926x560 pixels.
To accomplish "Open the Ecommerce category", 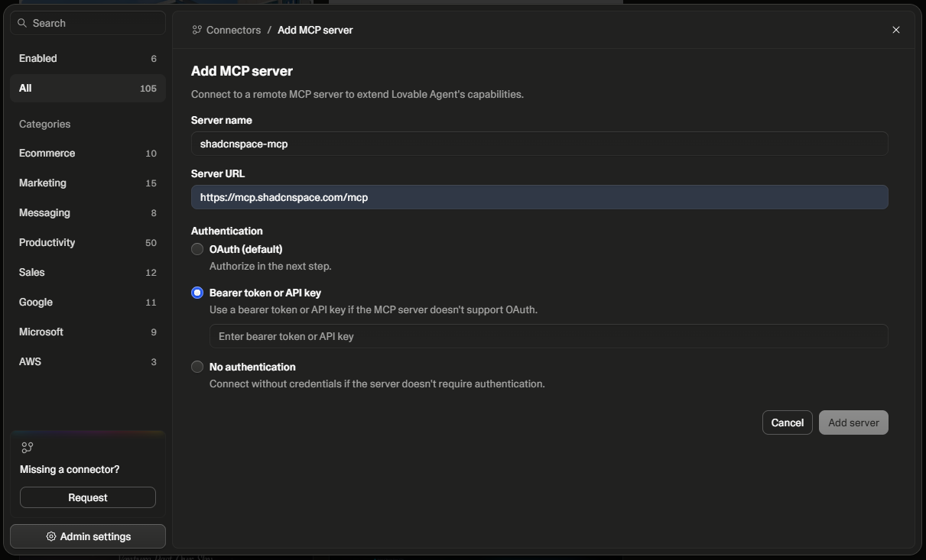I will coord(88,153).
